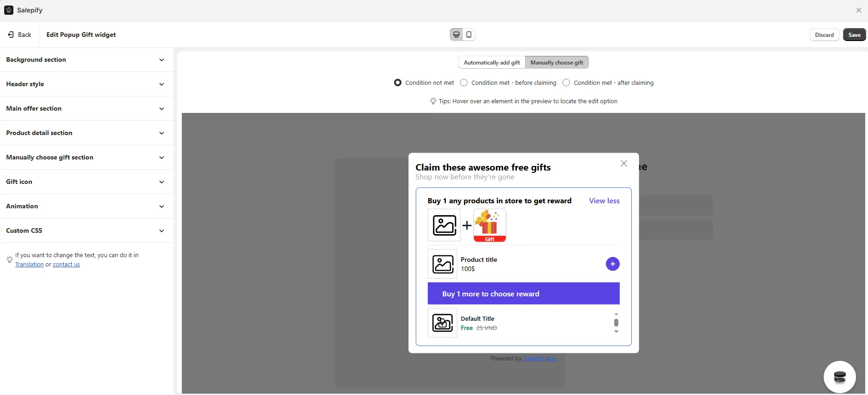
Task: Switch to Automatically add gift tab
Action: [x=492, y=63]
